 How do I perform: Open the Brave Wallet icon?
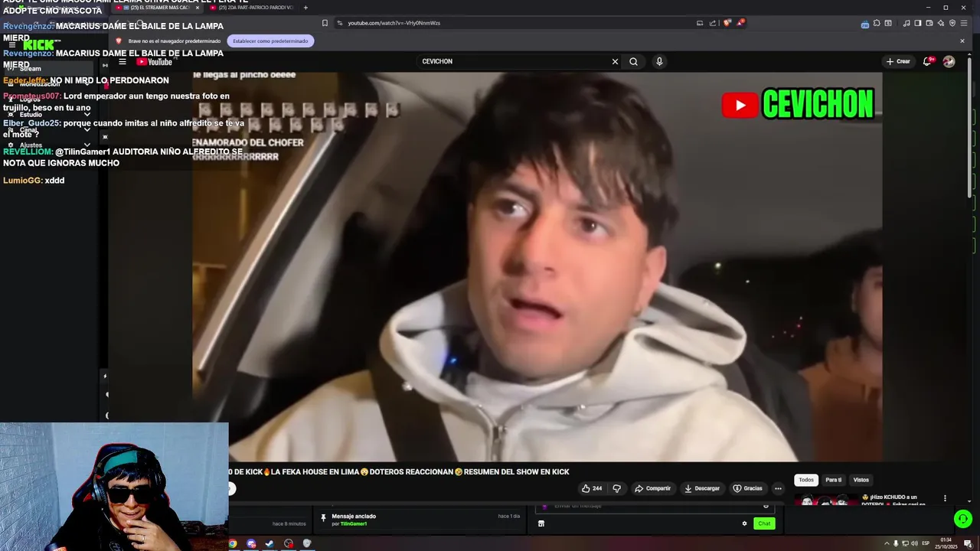point(929,23)
